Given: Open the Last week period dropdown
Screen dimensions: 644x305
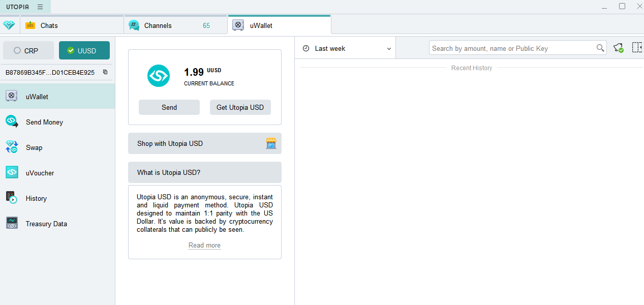Looking at the screenshot, I should pos(347,48).
